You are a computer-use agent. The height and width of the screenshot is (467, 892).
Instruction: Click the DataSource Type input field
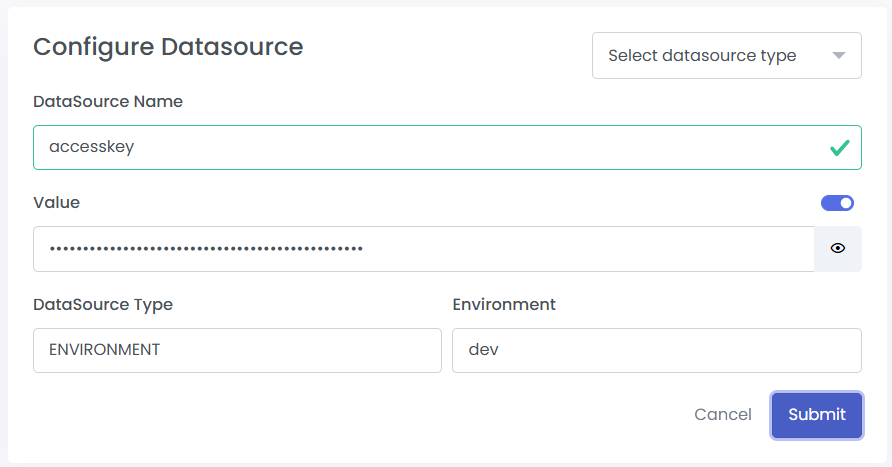(237, 351)
